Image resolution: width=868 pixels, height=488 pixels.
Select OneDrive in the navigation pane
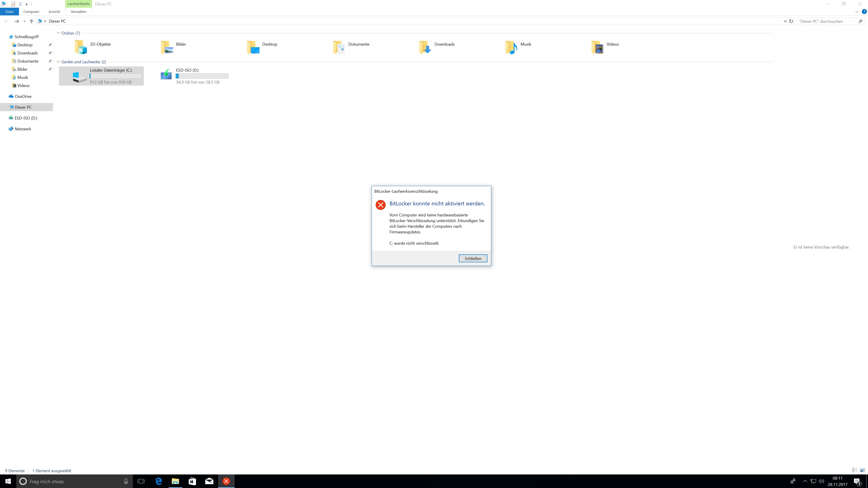[23, 96]
